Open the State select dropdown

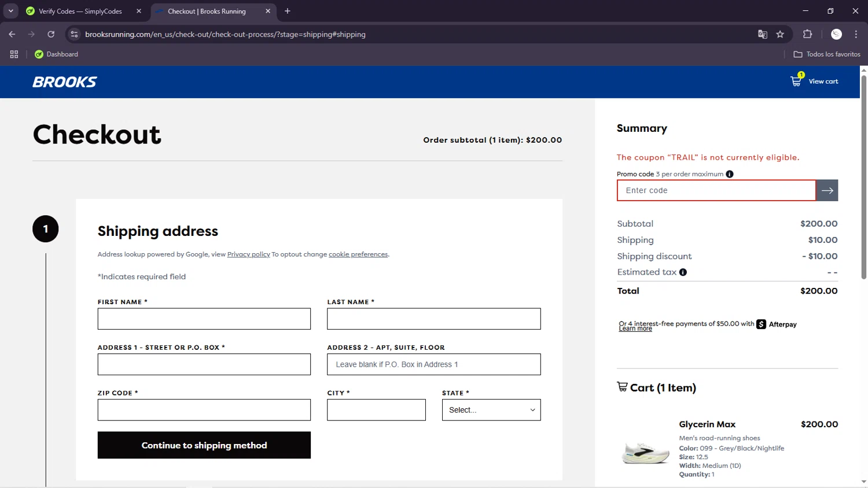(491, 410)
